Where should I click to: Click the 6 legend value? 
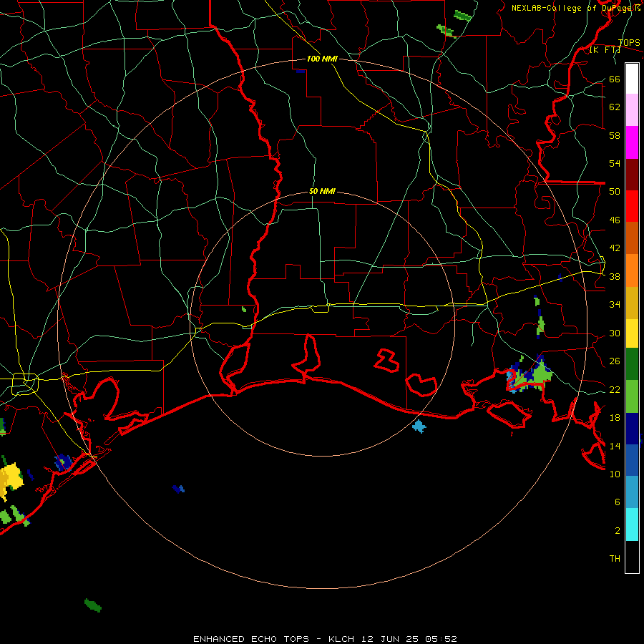tap(618, 502)
